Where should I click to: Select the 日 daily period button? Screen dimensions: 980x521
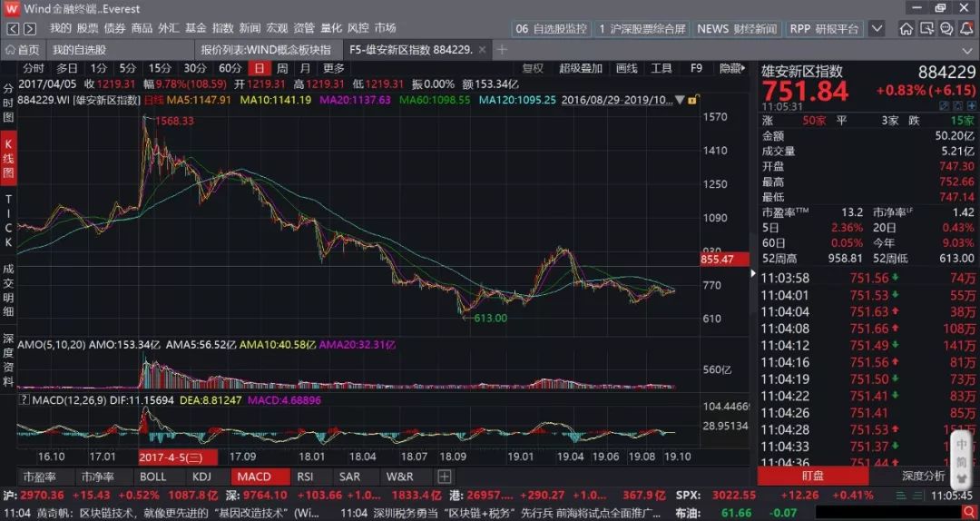(x=260, y=68)
